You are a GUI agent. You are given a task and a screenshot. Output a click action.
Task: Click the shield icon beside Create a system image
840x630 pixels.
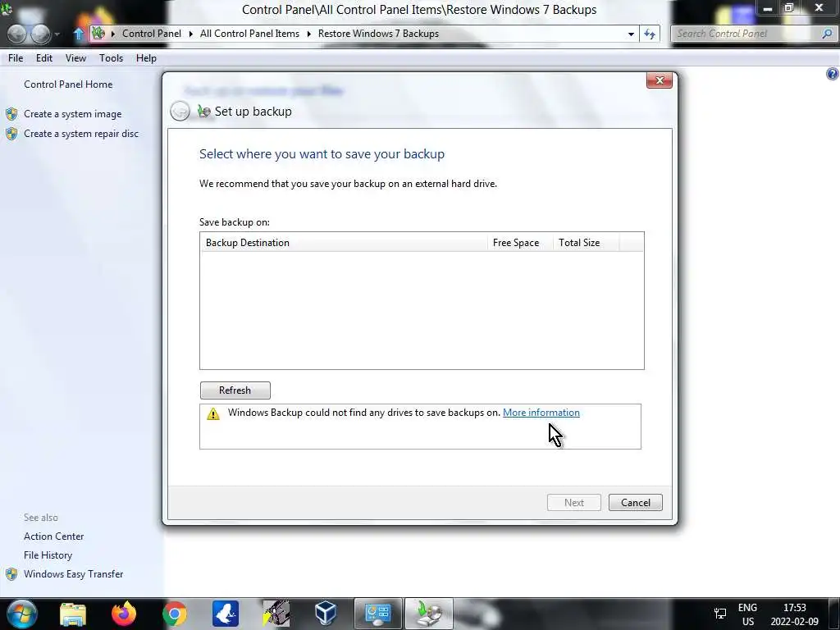click(11, 113)
